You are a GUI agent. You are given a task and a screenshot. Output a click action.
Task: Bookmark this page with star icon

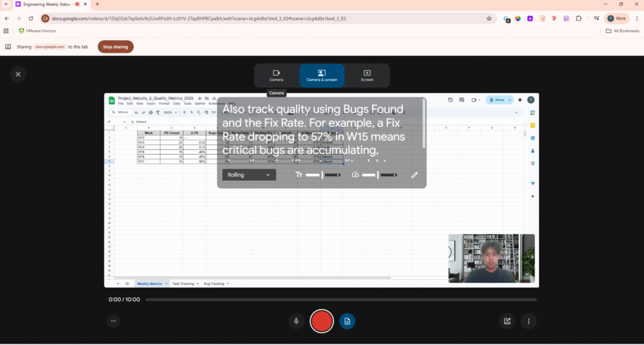coord(489,19)
